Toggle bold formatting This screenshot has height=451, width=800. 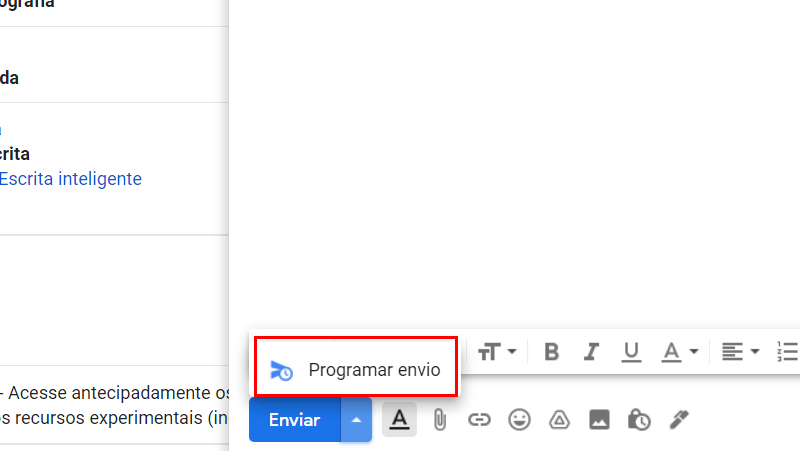coord(552,352)
